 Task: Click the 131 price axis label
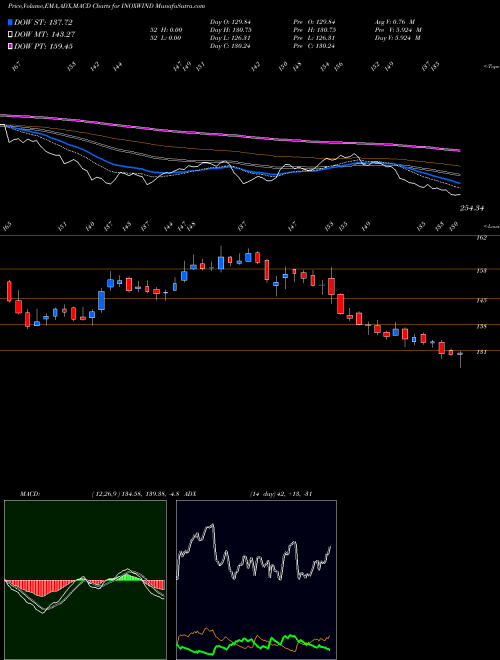(482, 352)
